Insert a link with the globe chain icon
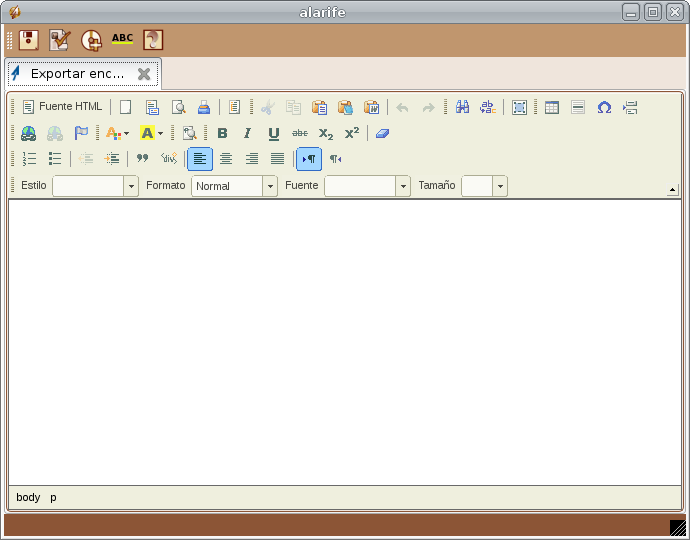Viewport: 690px width, 540px height. 28,133
